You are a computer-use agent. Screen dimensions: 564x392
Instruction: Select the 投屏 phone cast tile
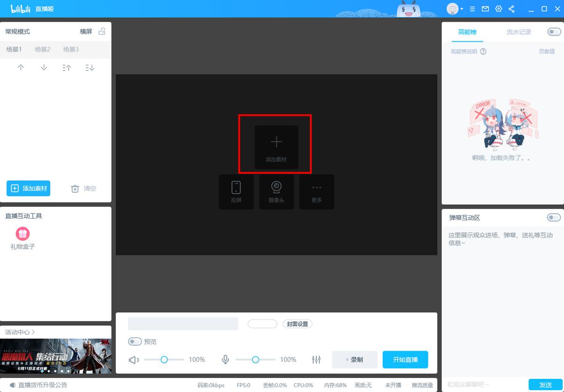(236, 192)
